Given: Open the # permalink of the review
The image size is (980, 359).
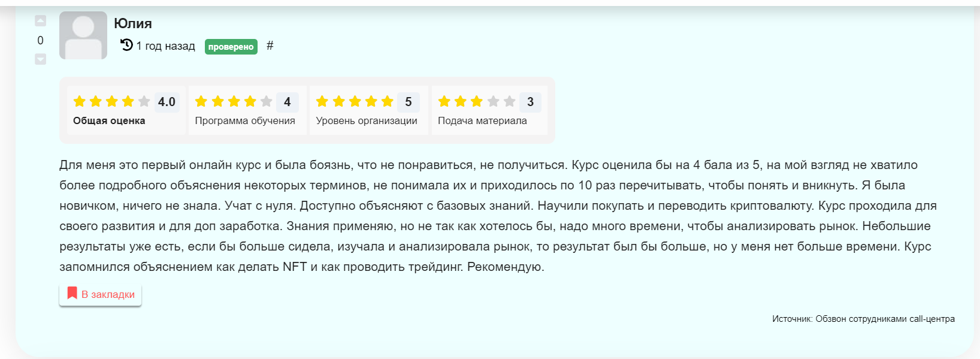Looking at the screenshot, I should (270, 46).
